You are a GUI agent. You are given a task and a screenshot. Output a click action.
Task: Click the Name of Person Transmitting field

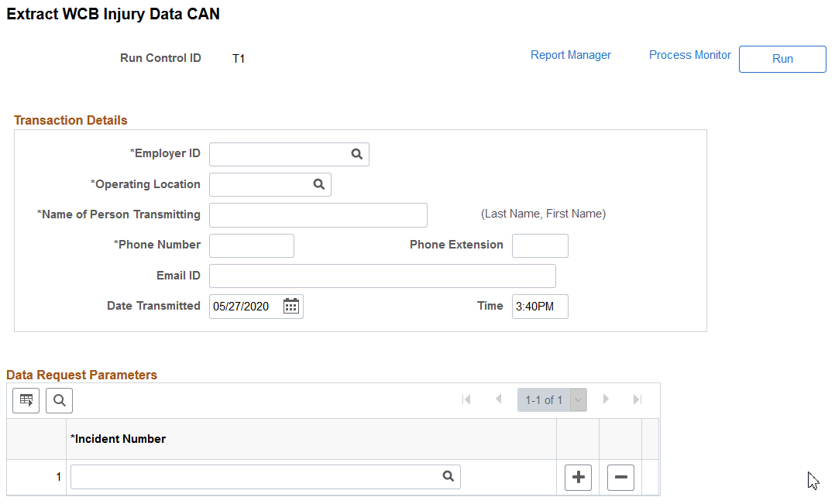pos(318,214)
